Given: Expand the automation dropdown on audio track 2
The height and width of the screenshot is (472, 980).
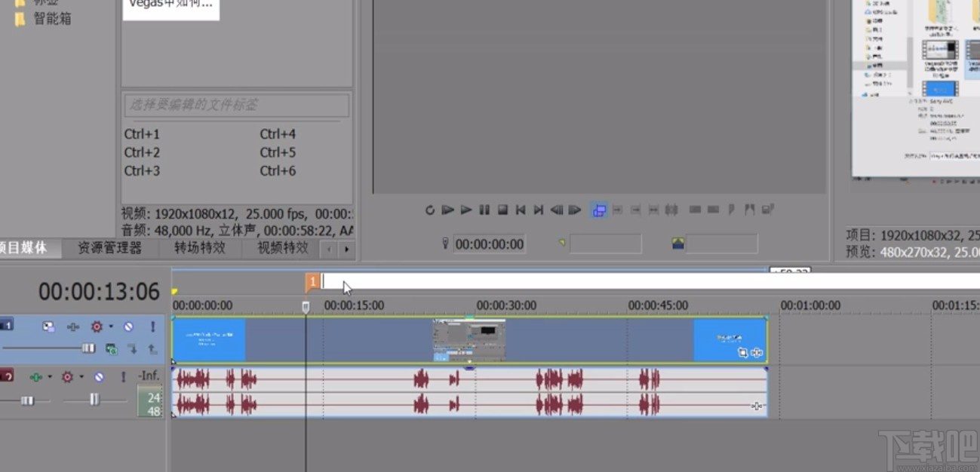Looking at the screenshot, I should (81, 376).
